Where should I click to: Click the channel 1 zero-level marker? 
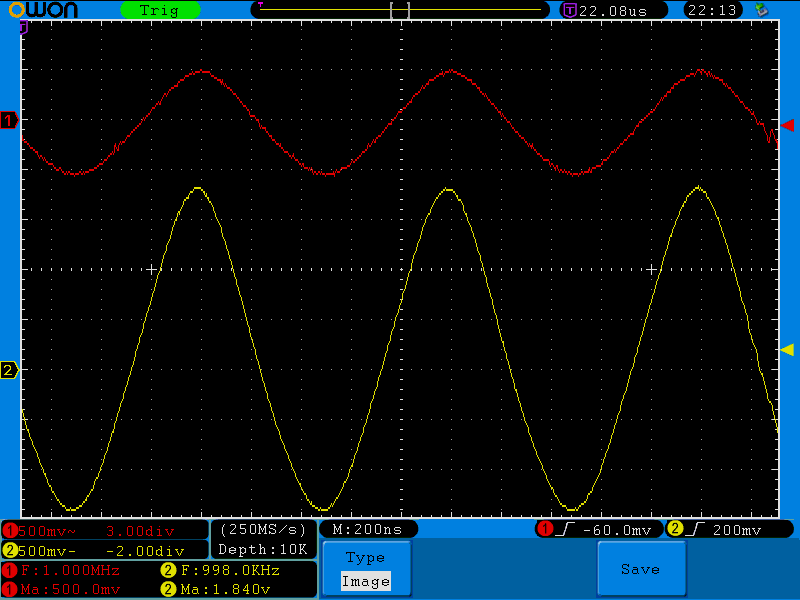click(x=9, y=120)
